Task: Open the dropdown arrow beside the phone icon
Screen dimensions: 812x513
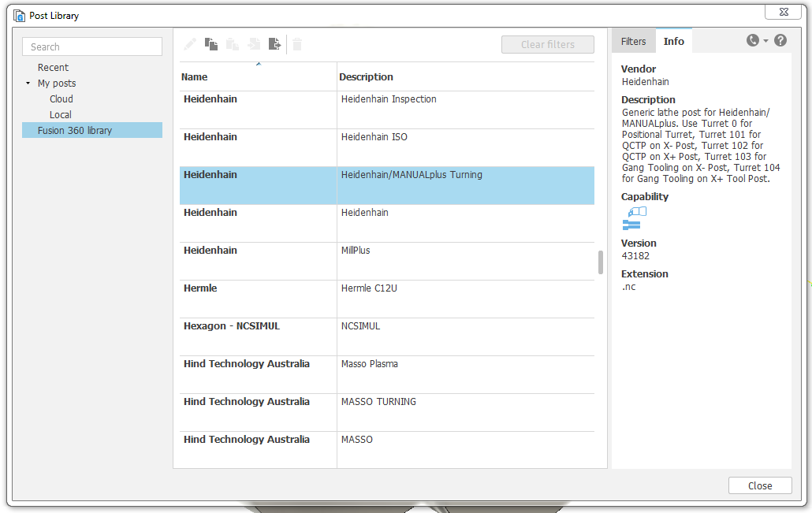Action: click(766, 41)
